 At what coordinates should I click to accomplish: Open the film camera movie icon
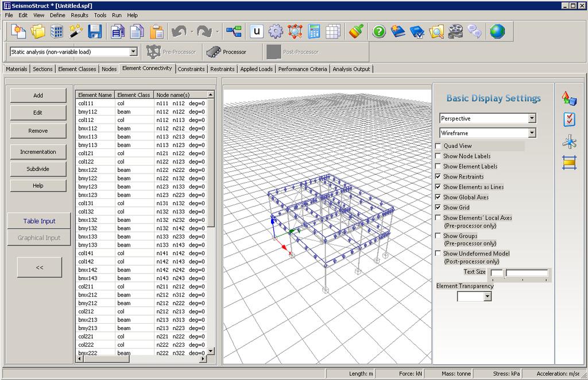[x=455, y=31]
